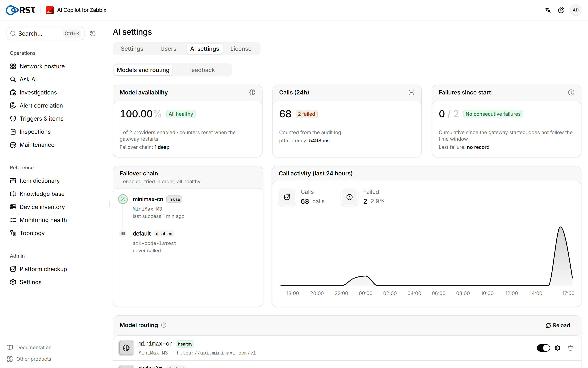The width and height of the screenshot is (588, 368).
Task: Click the Failed alert icon in Call activity
Action: [349, 197]
